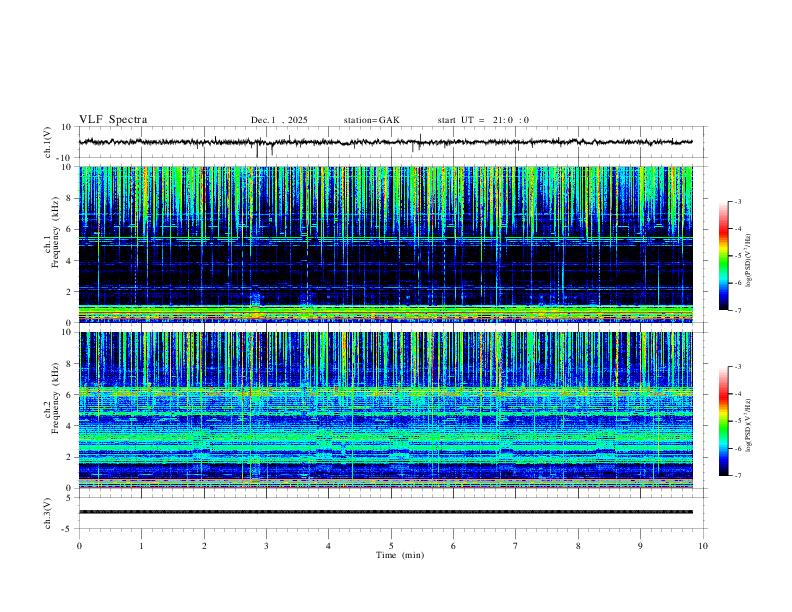
Task: Click the "-10" tick on the ch.1(V) axis
Action: coord(64,158)
